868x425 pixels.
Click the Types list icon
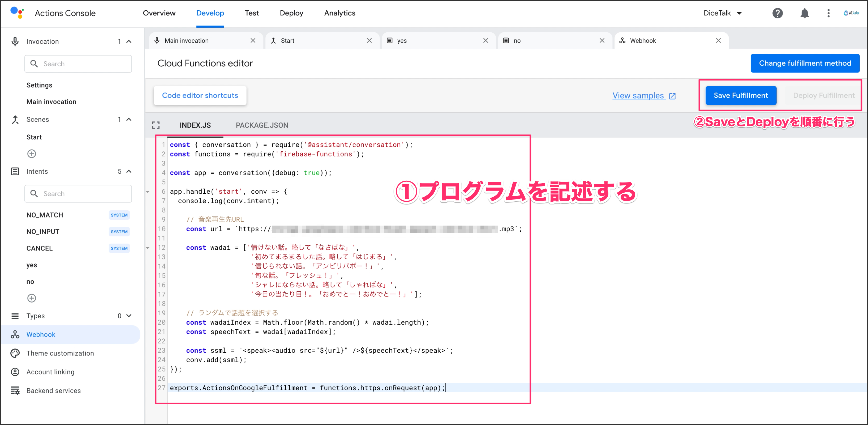[15, 316]
